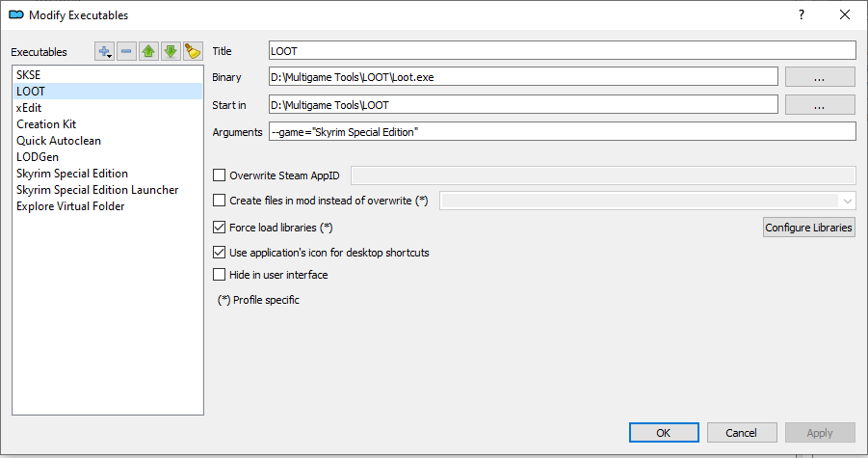Click the Arguments input field
This screenshot has height=458, width=868.
point(563,132)
